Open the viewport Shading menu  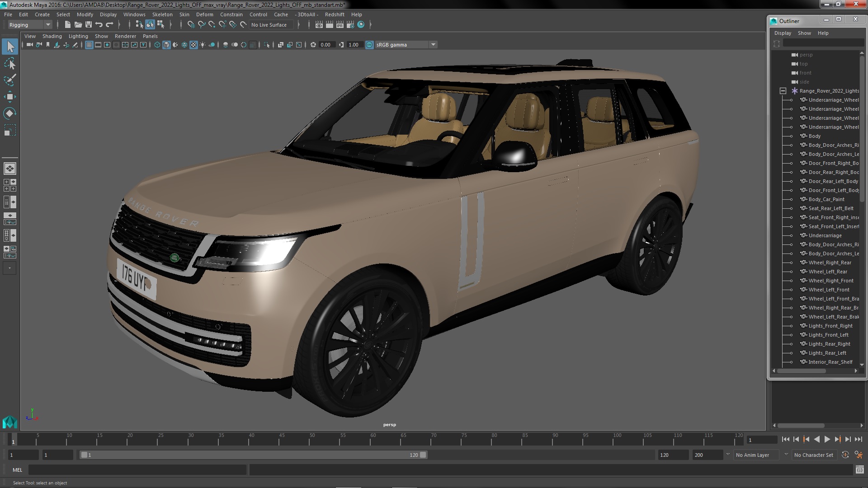[52, 36]
